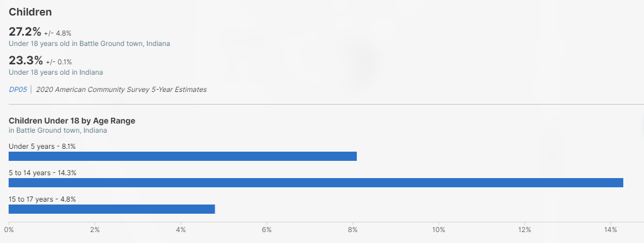Click the 'Under 18 years old in Indiana' caption
The height and width of the screenshot is (243, 644).
[56, 72]
